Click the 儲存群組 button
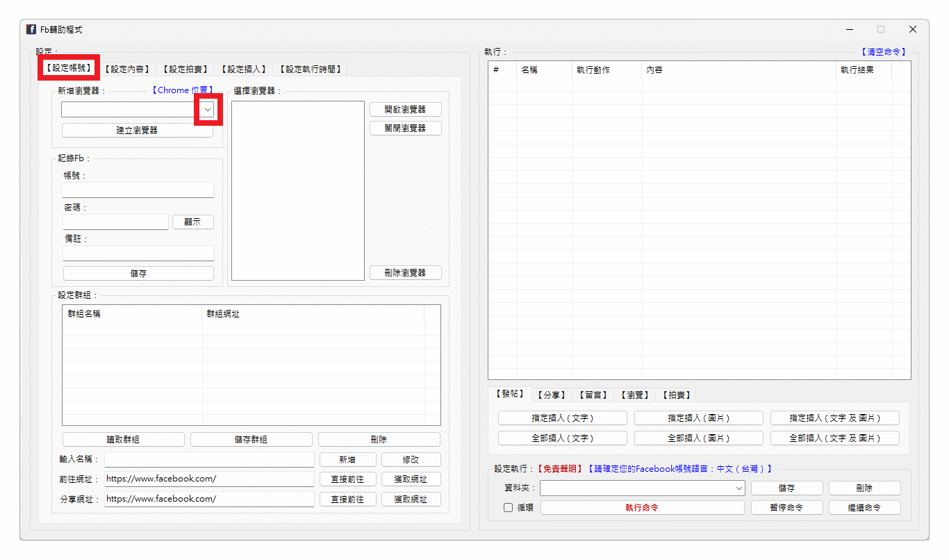Screen dimensions: 949x560 pyautogui.click(x=251, y=440)
